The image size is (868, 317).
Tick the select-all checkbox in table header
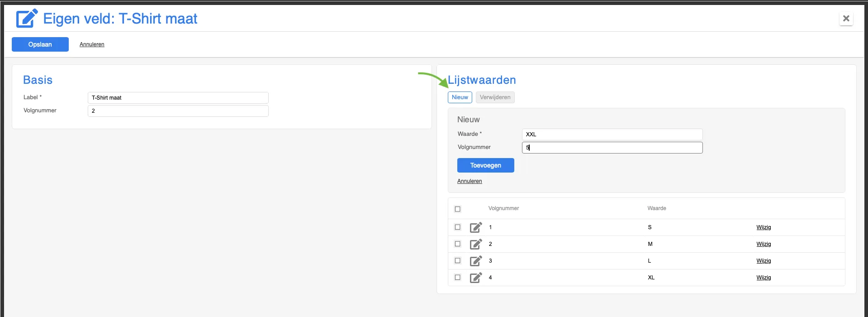pos(457,209)
